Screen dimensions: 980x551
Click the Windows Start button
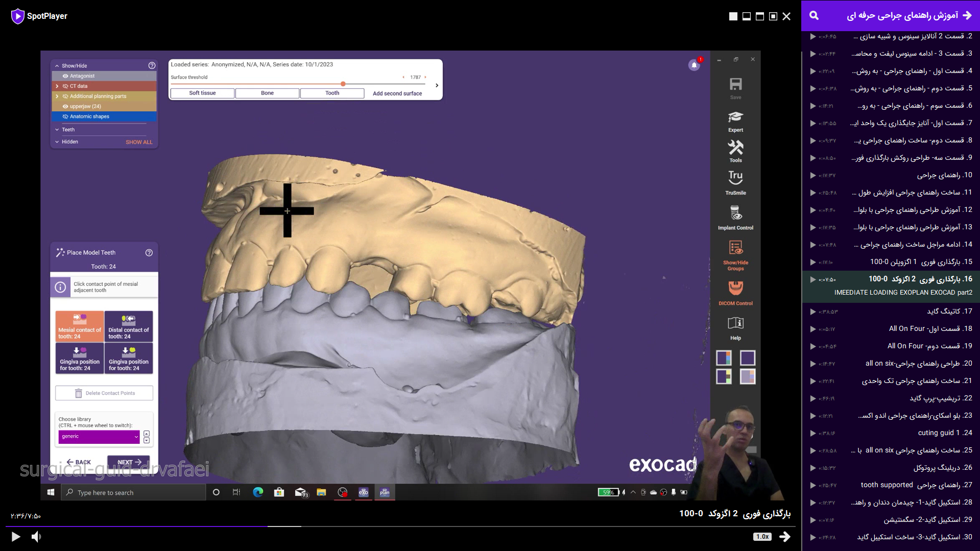click(51, 492)
